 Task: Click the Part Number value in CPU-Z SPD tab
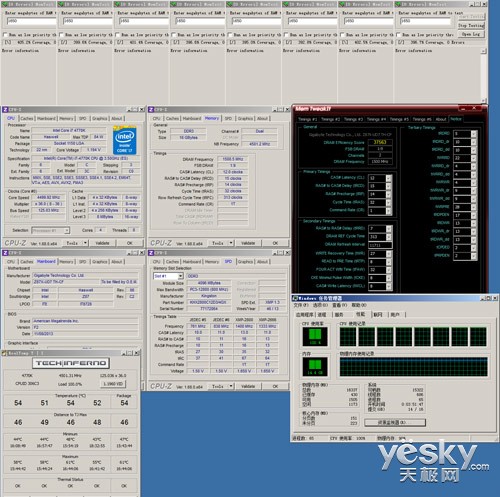[x=208, y=302]
